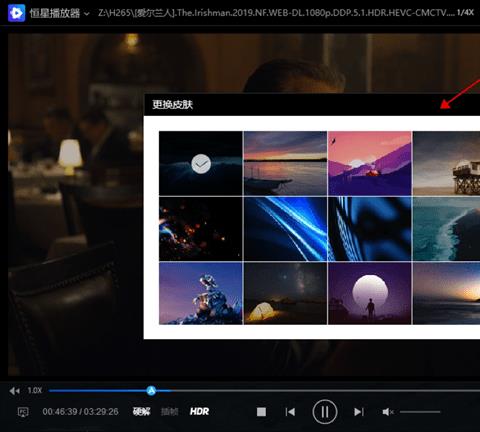Viewport: 480px width, 432px height.
Task: Open the 恒星播放器 main menu dropdown arrow
Action: [x=87, y=14]
